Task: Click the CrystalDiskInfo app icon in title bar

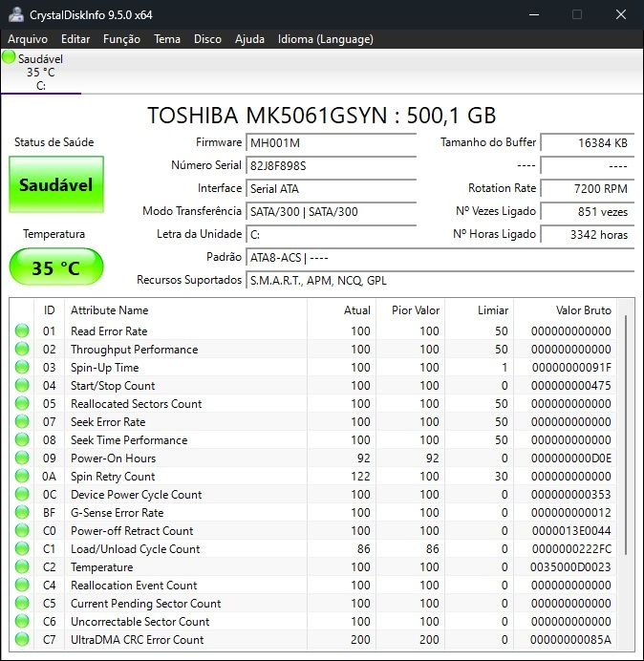Action: pos(15,14)
